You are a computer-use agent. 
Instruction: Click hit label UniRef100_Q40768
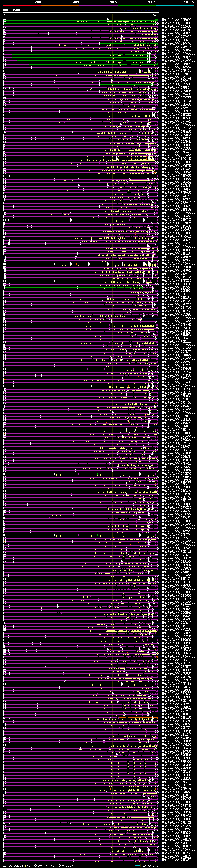coord(177,799)
